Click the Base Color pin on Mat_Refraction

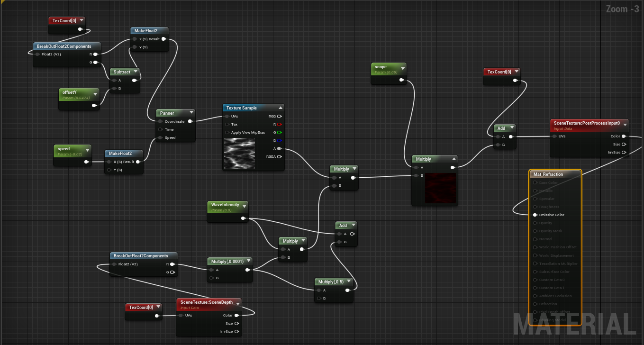click(x=535, y=182)
